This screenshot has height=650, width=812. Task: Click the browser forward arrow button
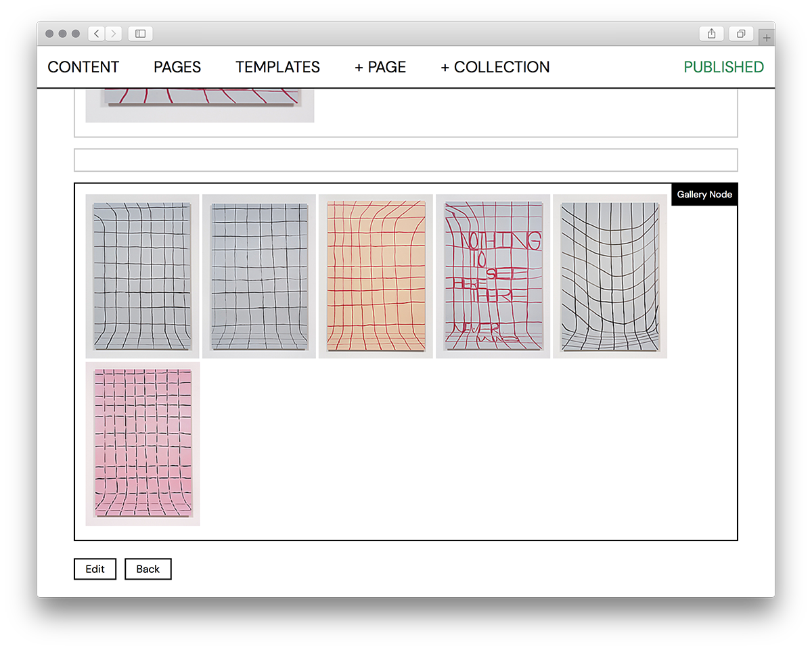[x=113, y=34]
